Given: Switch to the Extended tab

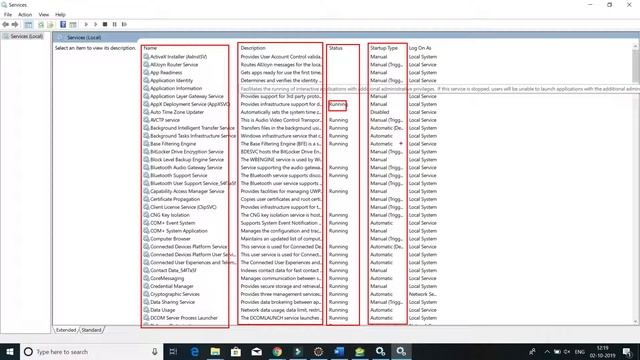Looking at the screenshot, I should [66, 330].
